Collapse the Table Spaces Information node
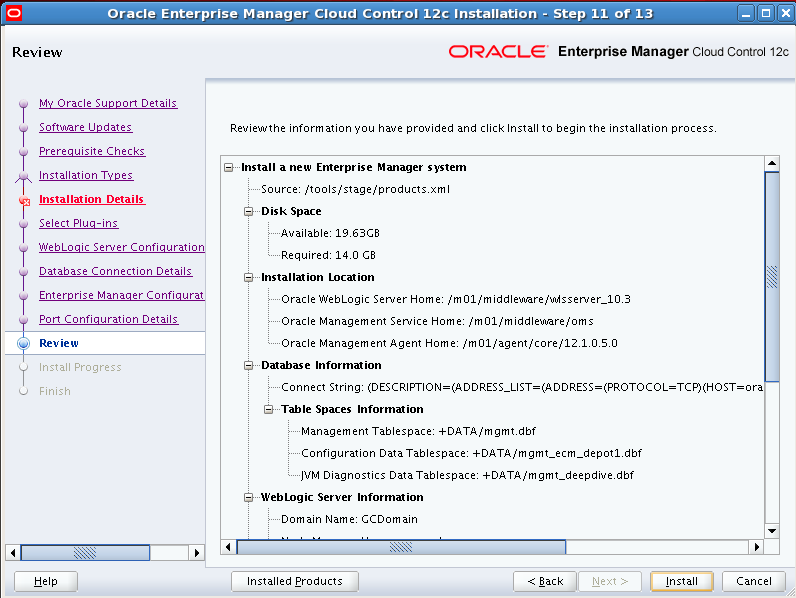796x598 pixels. tap(269, 409)
